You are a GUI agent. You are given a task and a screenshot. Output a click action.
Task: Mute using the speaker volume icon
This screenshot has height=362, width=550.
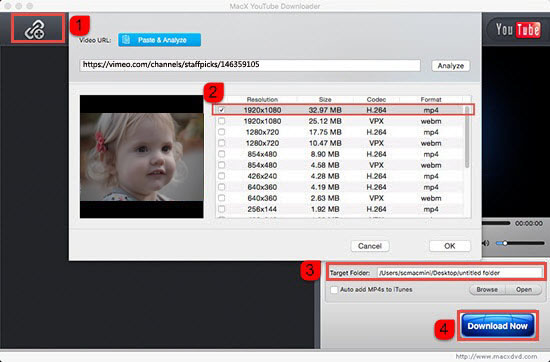(x=486, y=243)
